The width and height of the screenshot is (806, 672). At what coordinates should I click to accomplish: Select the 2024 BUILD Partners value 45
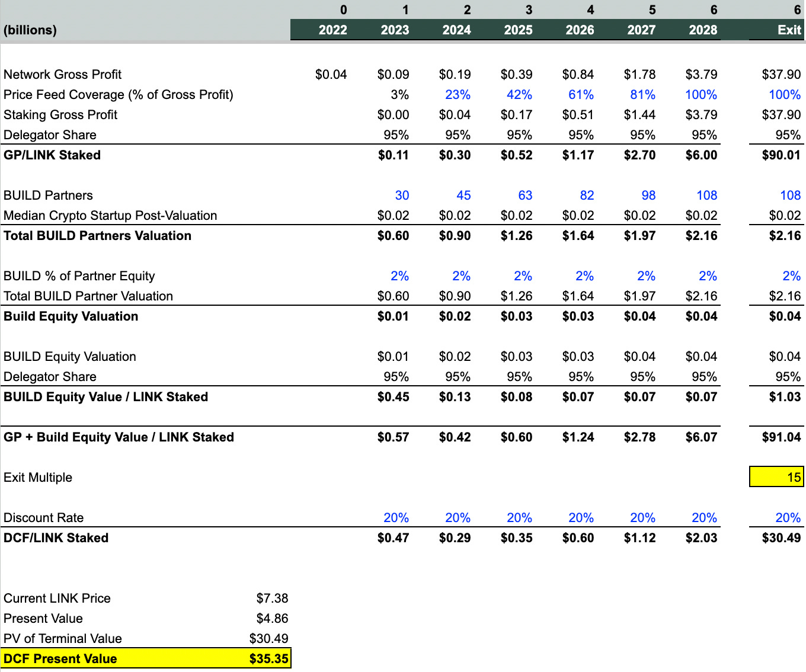(463, 195)
